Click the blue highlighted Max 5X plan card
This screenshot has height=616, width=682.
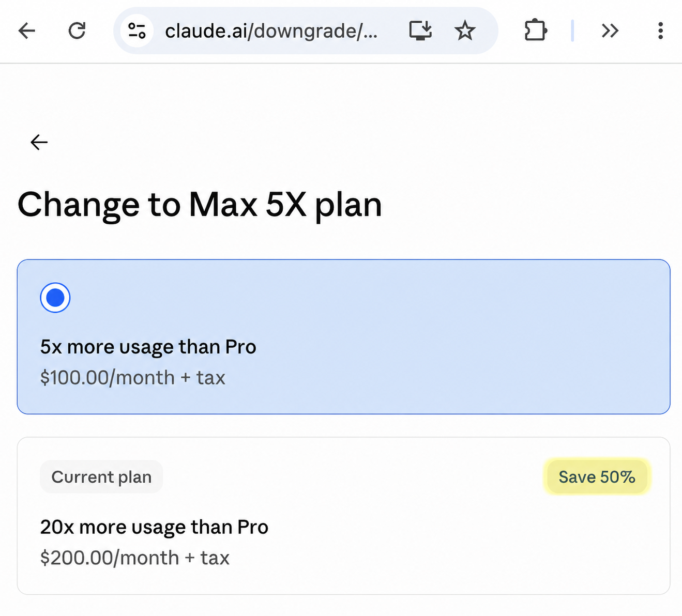point(343,336)
